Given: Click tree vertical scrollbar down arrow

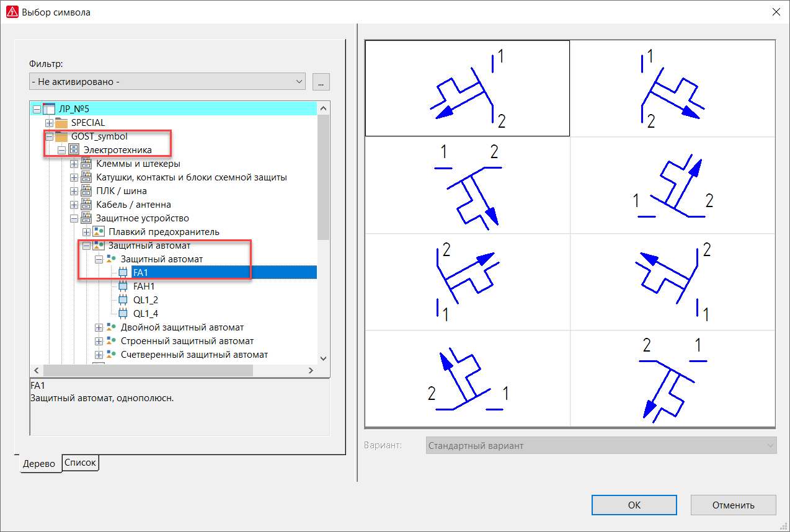Looking at the screenshot, I should (323, 358).
